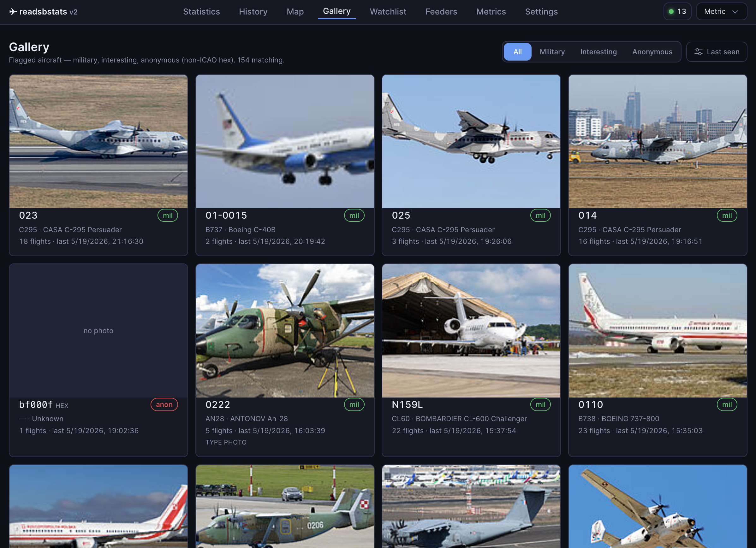Open photo of aircraft 014
The height and width of the screenshot is (548, 756).
(657, 142)
